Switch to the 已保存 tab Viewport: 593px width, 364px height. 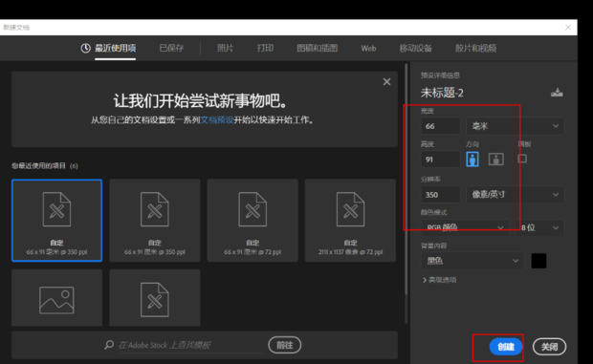coord(171,48)
